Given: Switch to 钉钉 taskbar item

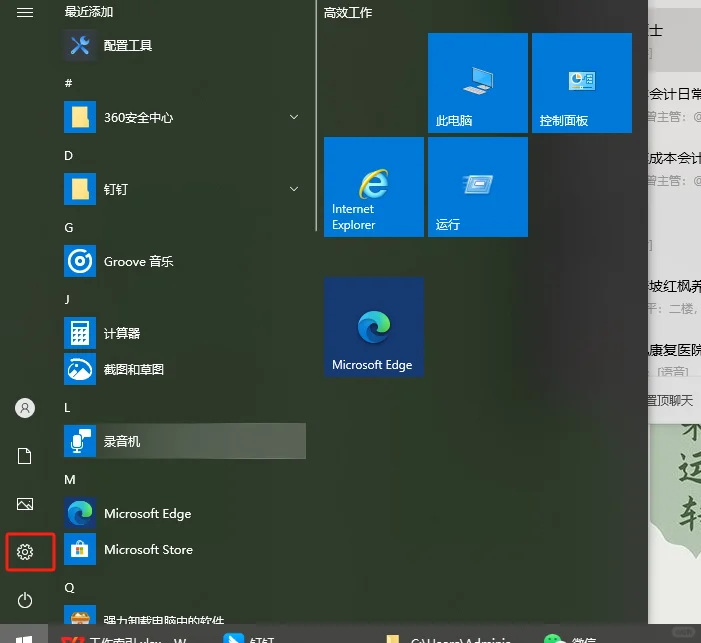Looking at the screenshot, I should [249, 637].
